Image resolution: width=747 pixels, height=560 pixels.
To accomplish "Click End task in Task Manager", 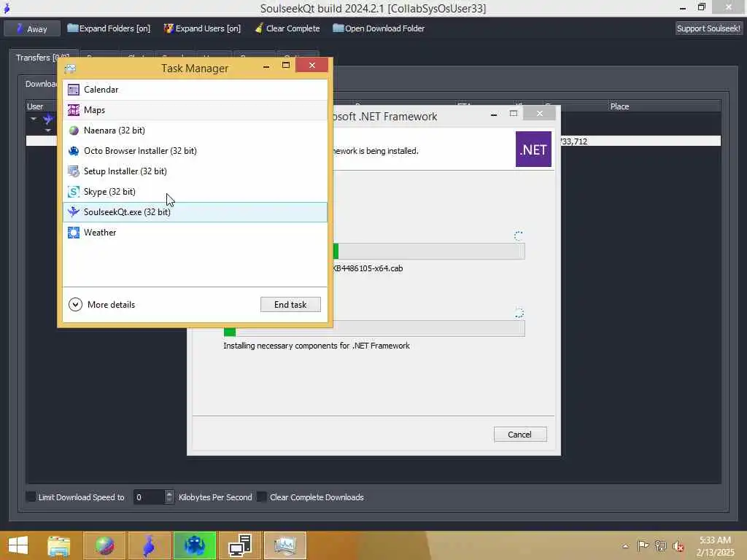I will tap(290, 305).
